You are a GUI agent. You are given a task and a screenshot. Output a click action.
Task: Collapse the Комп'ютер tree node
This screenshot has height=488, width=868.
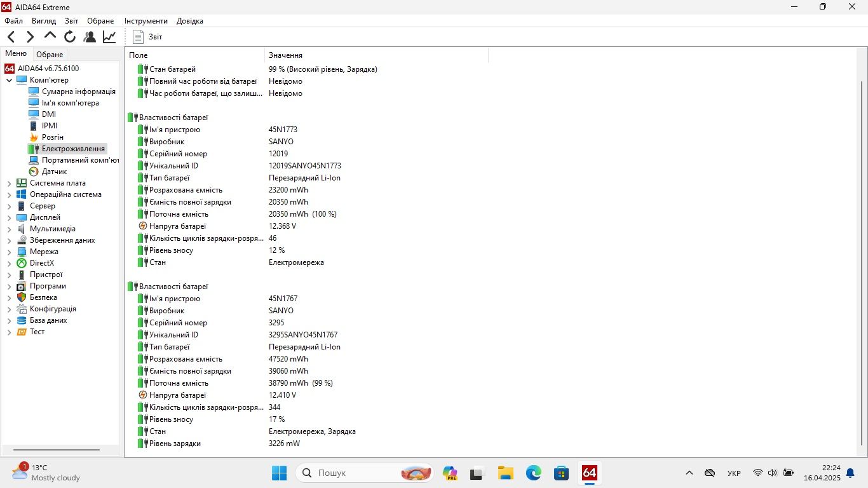9,80
